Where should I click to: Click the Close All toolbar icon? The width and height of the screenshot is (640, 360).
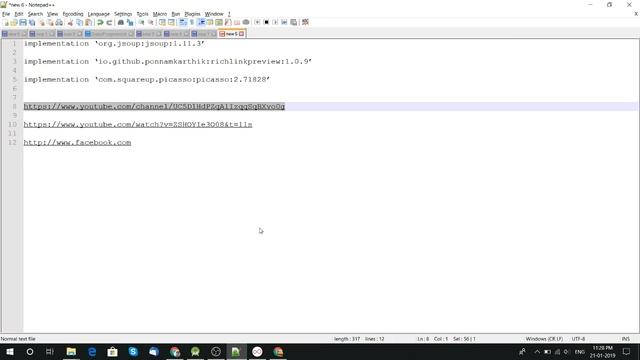50,22
